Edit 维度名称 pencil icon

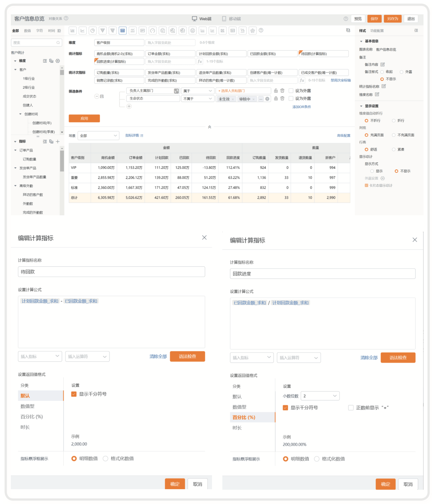(377, 94)
